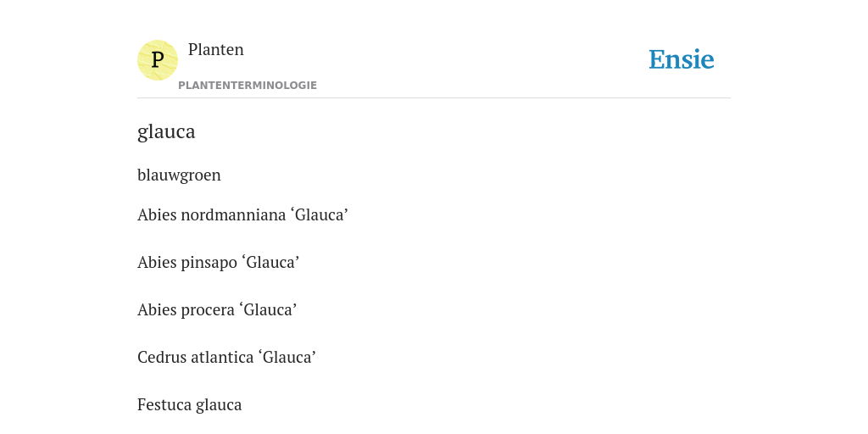This screenshot has height=434, width=868.
Task: Click the Abies pinsapo 'Glauca' entry
Action: [x=218, y=263]
